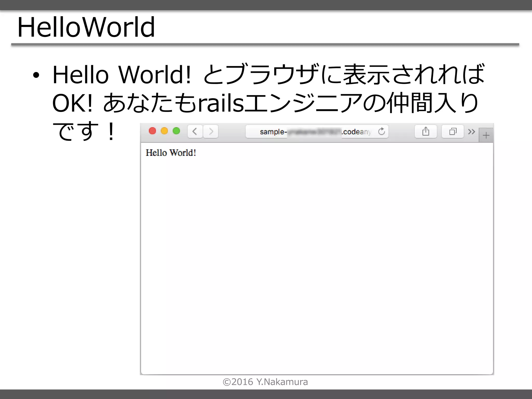The height and width of the screenshot is (399, 532).
Task: Close the browser window with red button
Action: click(152, 131)
